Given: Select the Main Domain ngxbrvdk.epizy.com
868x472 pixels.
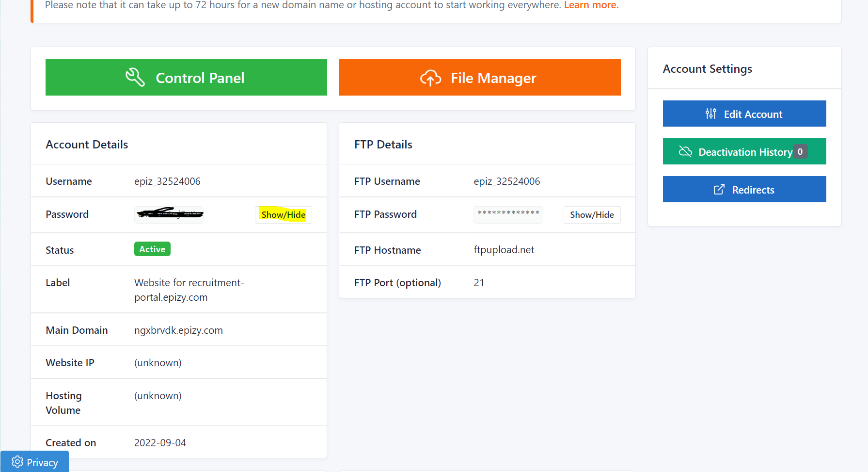Looking at the screenshot, I should [178, 330].
